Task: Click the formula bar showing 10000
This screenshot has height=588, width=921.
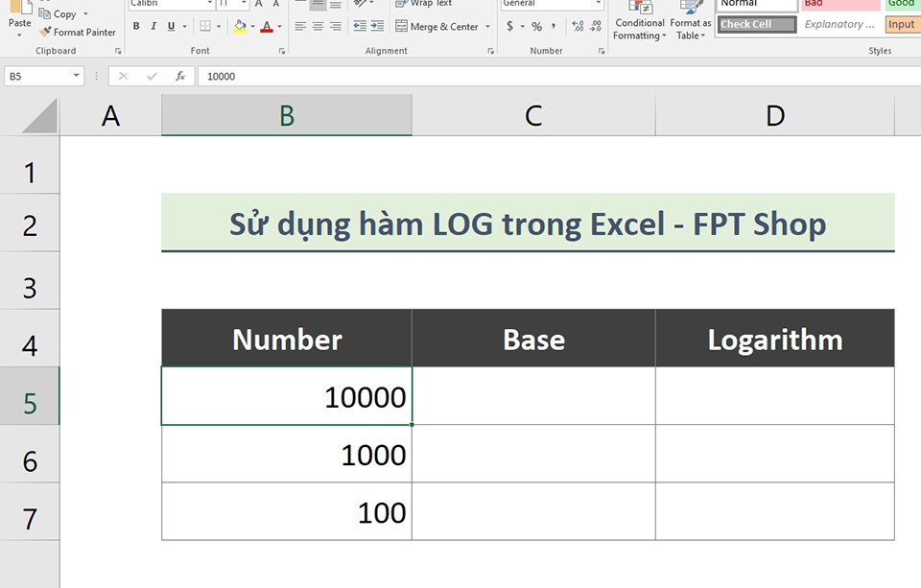Action: tap(559, 77)
